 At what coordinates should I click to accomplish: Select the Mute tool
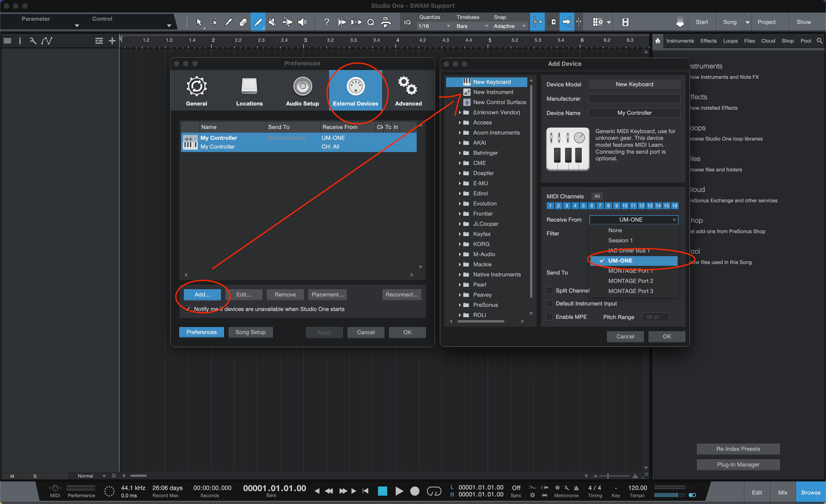pos(273,22)
